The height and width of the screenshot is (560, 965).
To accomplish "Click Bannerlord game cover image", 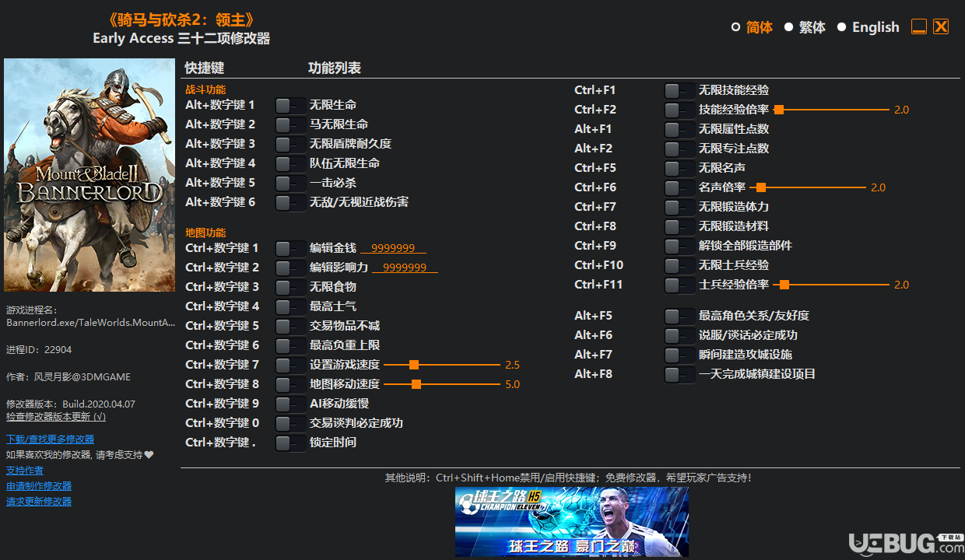I will point(89,175).
